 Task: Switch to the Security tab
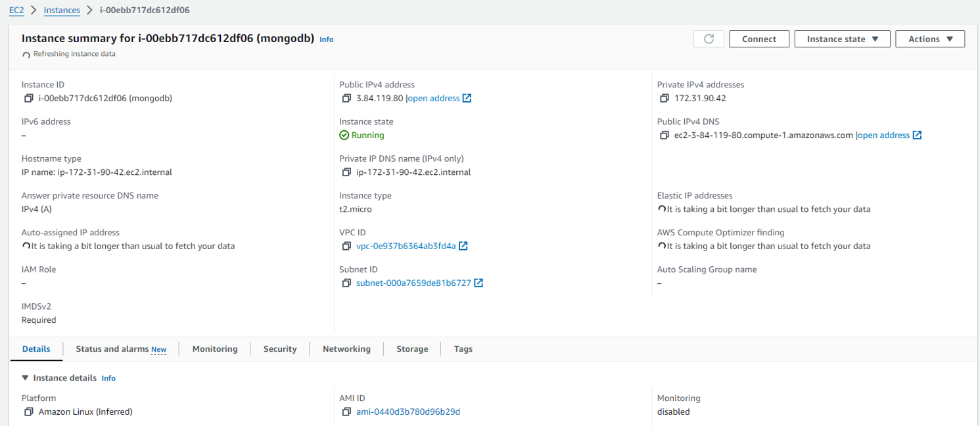point(280,349)
